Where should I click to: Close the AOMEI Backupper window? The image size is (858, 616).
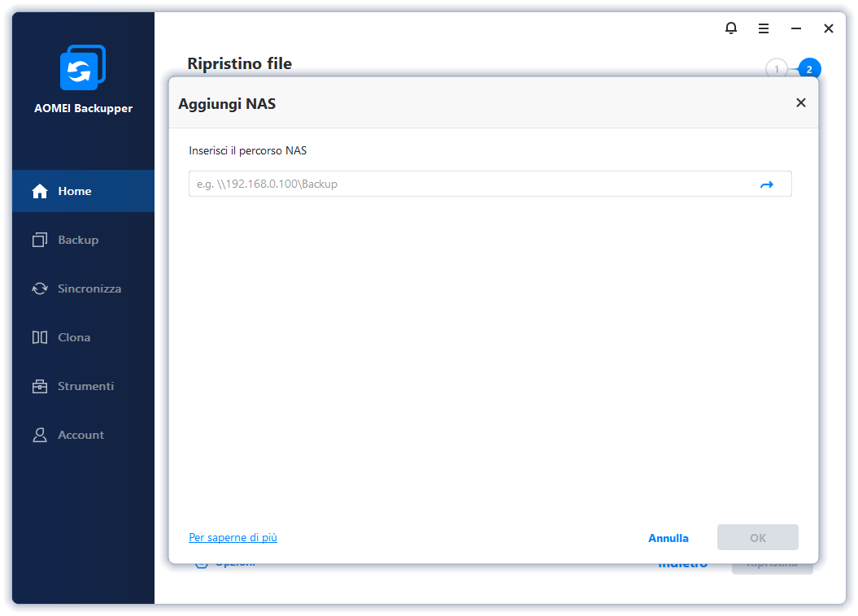click(829, 28)
